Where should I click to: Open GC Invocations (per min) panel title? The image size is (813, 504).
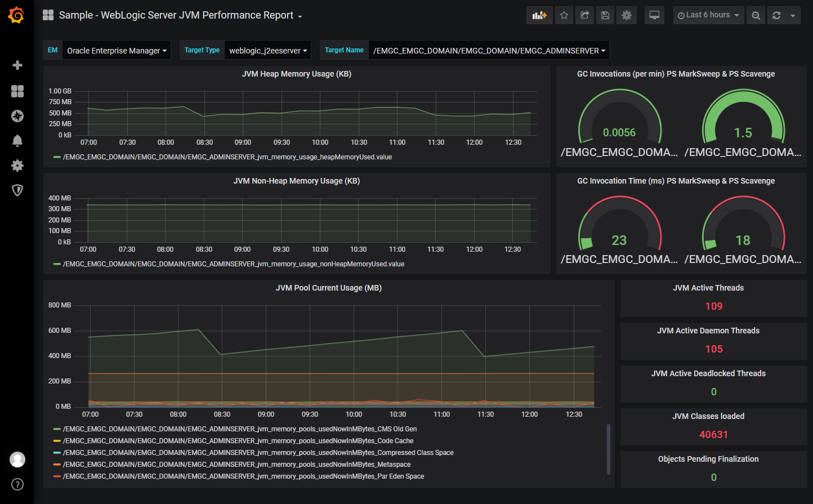click(x=676, y=74)
